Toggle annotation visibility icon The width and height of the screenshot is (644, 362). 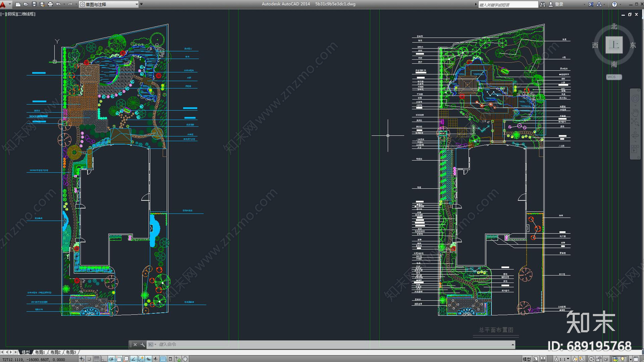click(x=575, y=359)
